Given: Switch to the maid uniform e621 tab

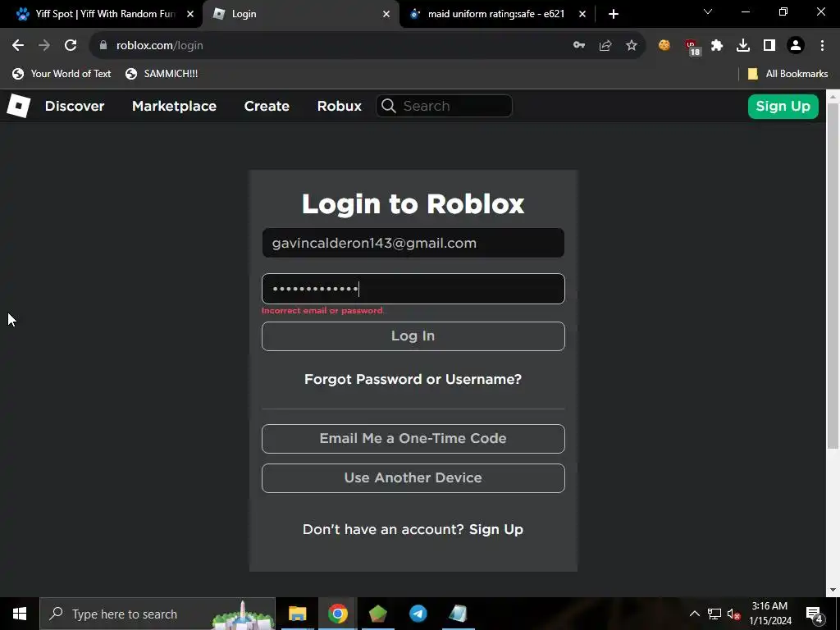Looking at the screenshot, I should 497,14.
